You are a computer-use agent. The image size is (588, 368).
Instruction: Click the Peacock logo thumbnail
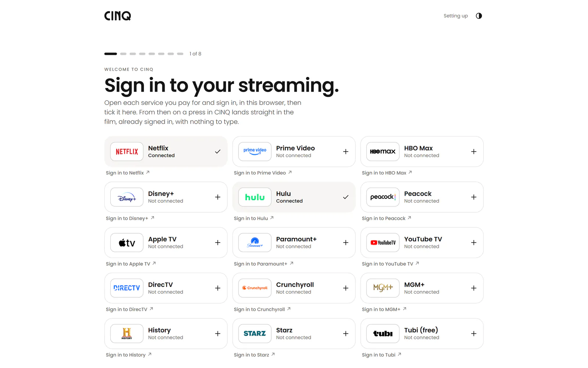coord(383,197)
